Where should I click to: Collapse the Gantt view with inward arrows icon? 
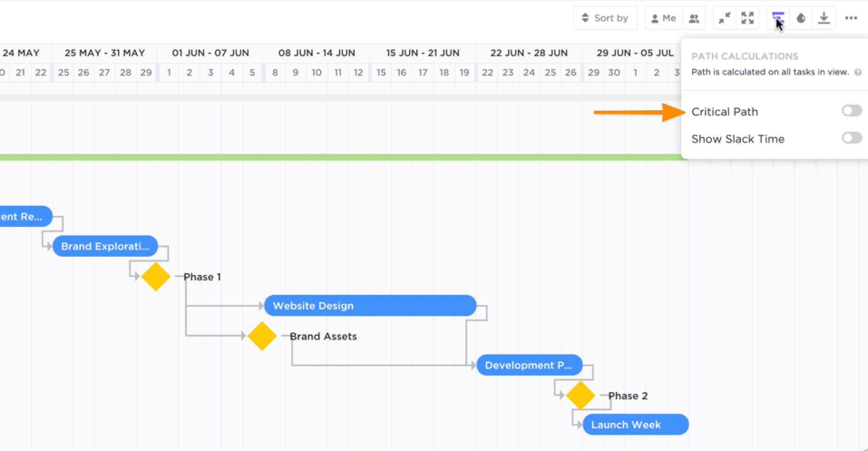724,18
